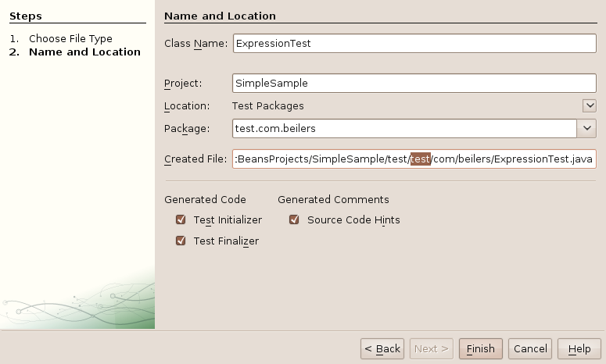The width and height of the screenshot is (606, 364).
Task: Select the Choose File Type step
Action: point(70,38)
